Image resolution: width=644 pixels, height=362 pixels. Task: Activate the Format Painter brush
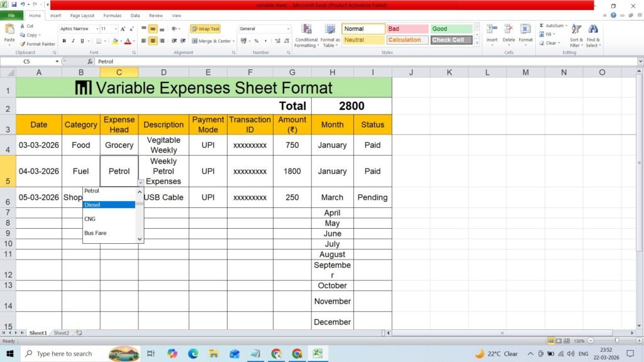(x=37, y=44)
